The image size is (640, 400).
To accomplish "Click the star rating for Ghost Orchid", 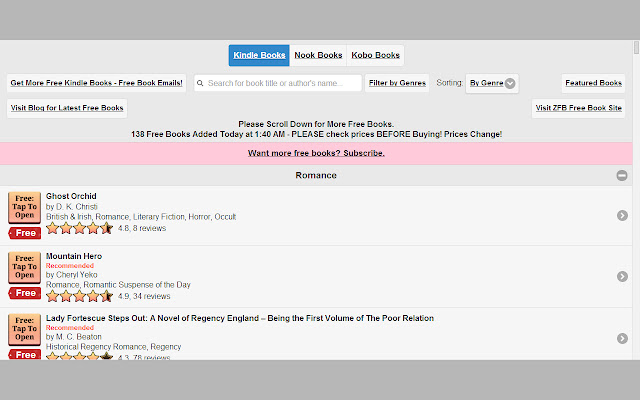I will point(79,228).
